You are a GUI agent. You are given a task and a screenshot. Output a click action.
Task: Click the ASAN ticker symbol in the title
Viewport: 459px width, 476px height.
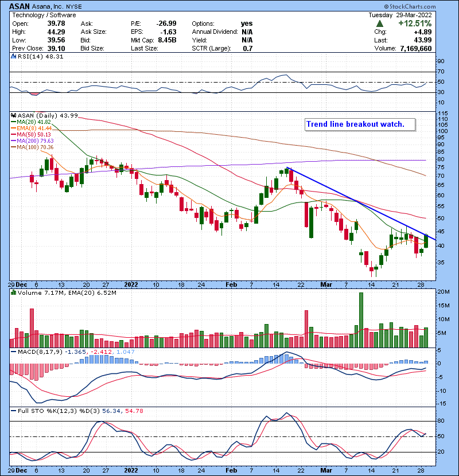(x=20, y=6)
